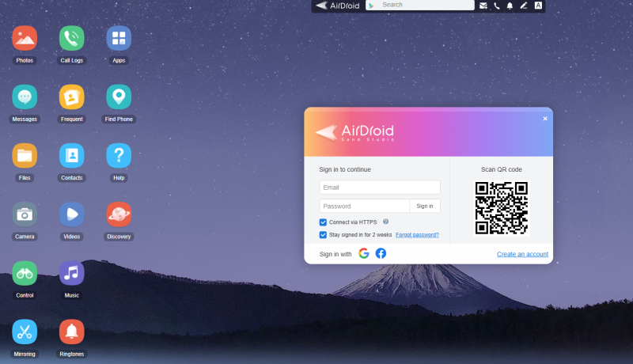
Task: Click the HTTPS help question mark icon
Action: pos(385,222)
